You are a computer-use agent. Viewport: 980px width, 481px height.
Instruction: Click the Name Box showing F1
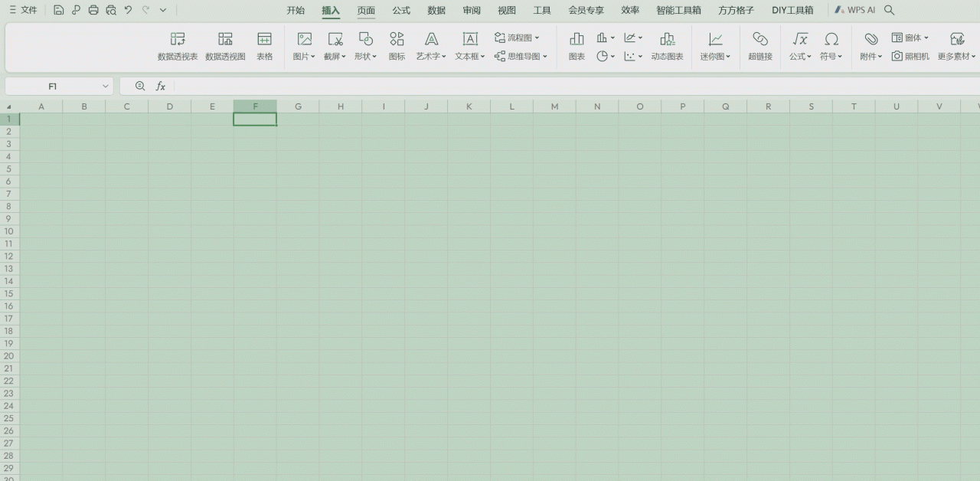pyautogui.click(x=52, y=87)
